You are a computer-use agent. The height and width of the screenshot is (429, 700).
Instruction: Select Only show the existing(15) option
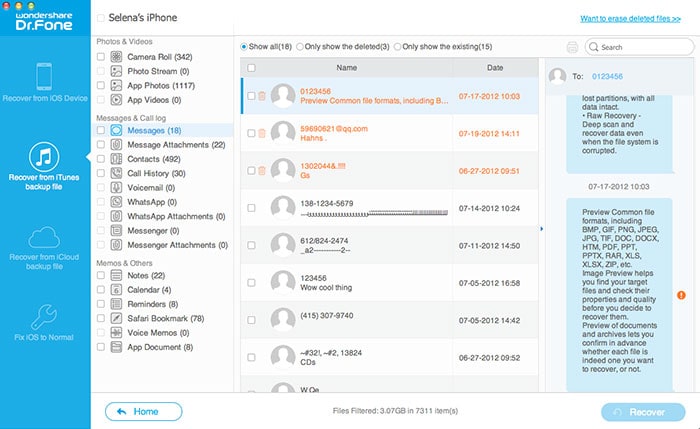click(397, 46)
